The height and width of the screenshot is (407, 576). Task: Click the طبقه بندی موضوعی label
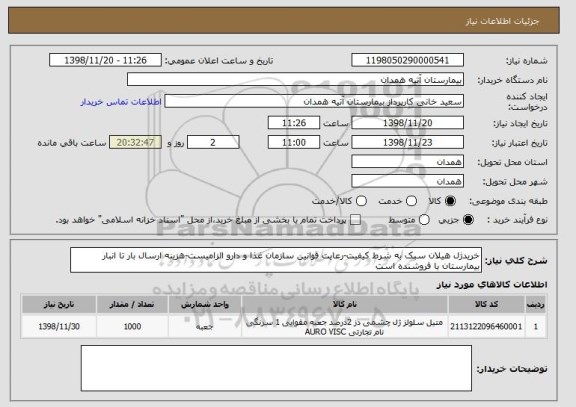point(508,201)
